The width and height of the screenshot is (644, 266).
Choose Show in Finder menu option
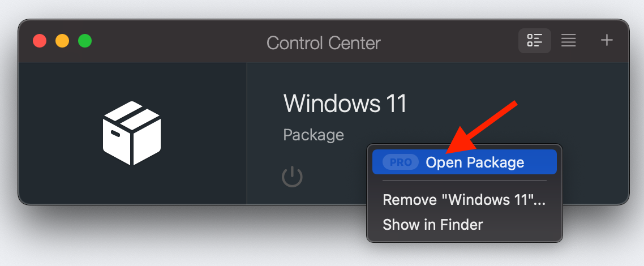tap(433, 225)
